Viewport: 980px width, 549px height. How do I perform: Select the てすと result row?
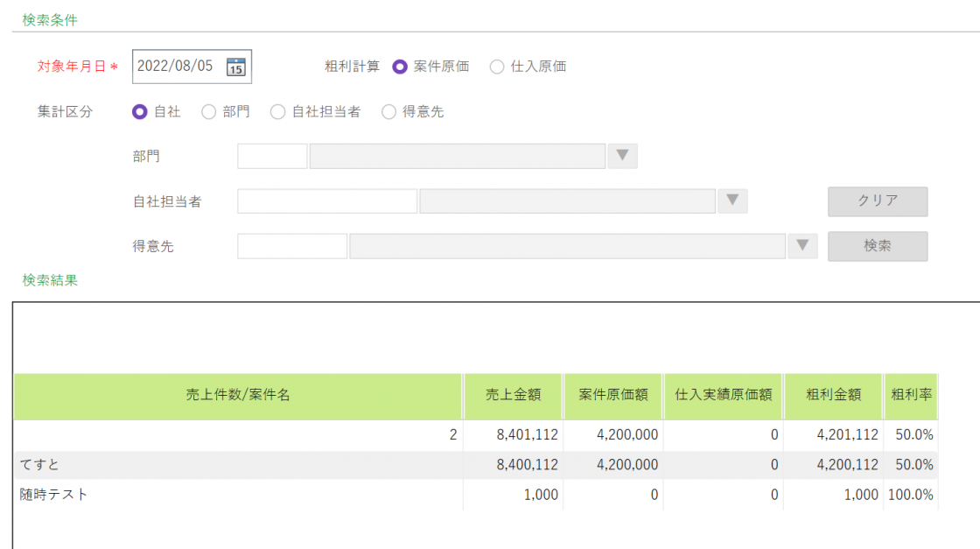click(x=236, y=464)
